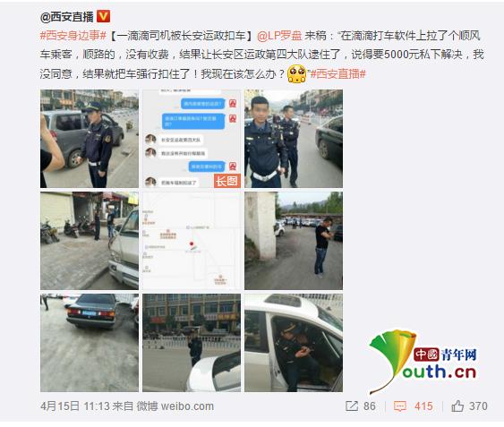
Task: View photo of two officers walking
Action: tap(294, 139)
